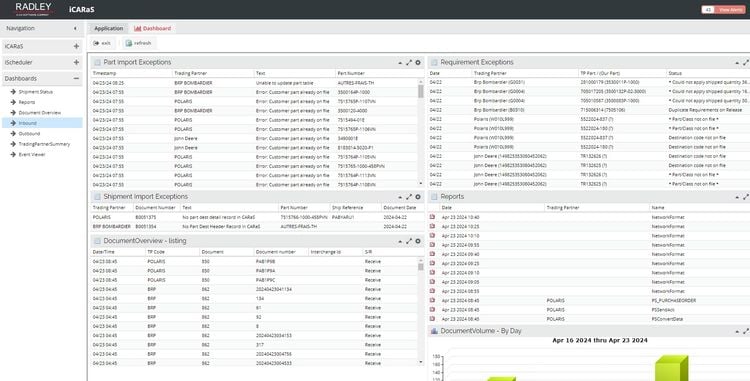This screenshot has height=381, width=750.
Task: Click down arrow of DocumentOverview scrollbar
Action: pos(421,362)
